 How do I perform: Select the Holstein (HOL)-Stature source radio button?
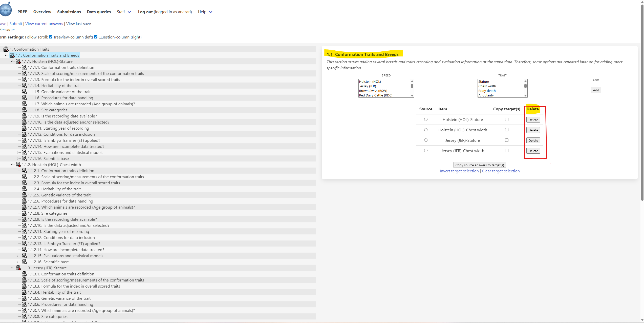tap(426, 119)
